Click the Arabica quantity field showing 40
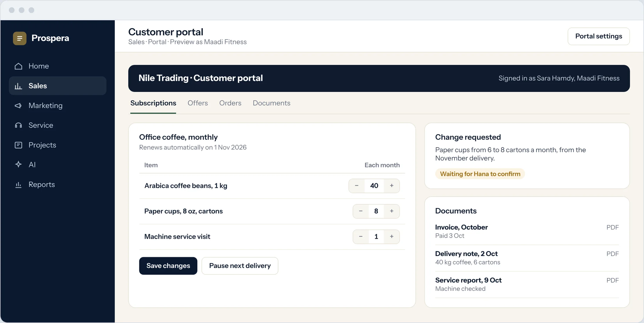Screen dimensions: 644x323 click(374, 186)
